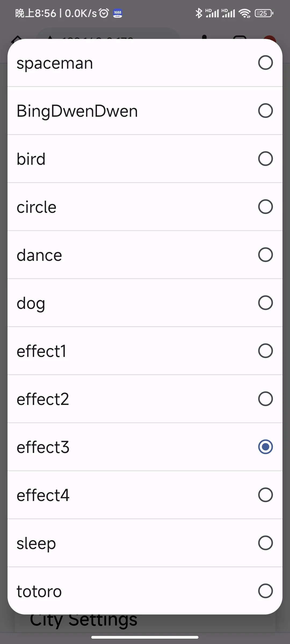The height and width of the screenshot is (644, 290).
Task: Switch selection to effect2
Action: 265,399
